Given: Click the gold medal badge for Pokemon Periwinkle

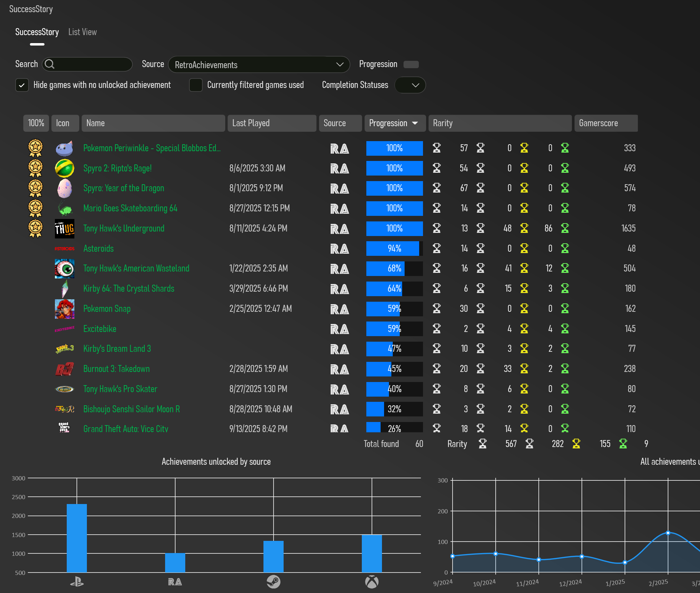Looking at the screenshot, I should pyautogui.click(x=35, y=148).
